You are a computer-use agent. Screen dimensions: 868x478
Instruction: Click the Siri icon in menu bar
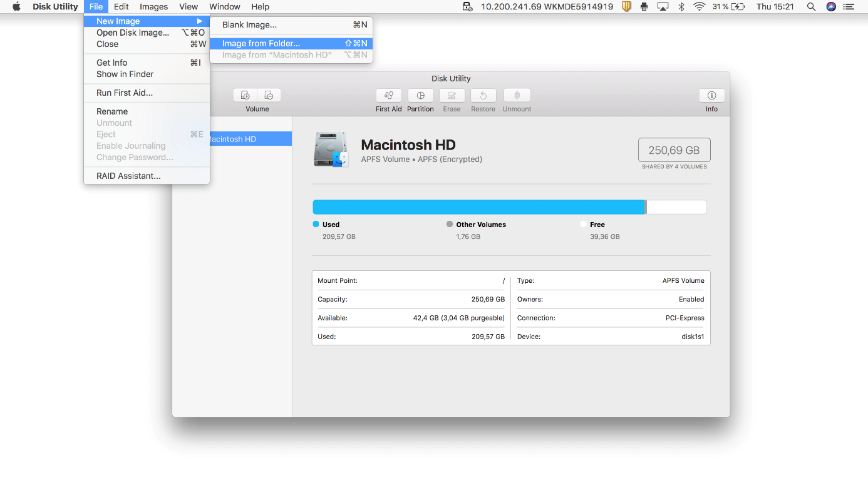tap(831, 7)
